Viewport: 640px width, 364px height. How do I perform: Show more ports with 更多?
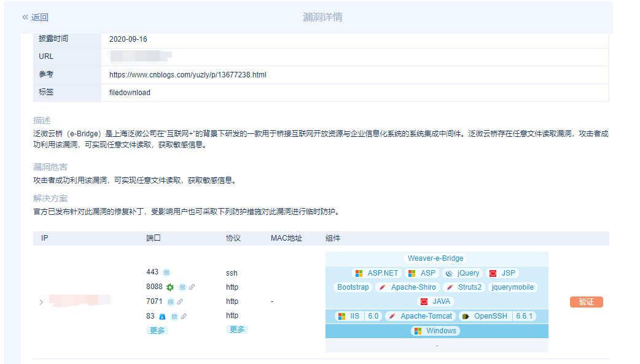(157, 330)
